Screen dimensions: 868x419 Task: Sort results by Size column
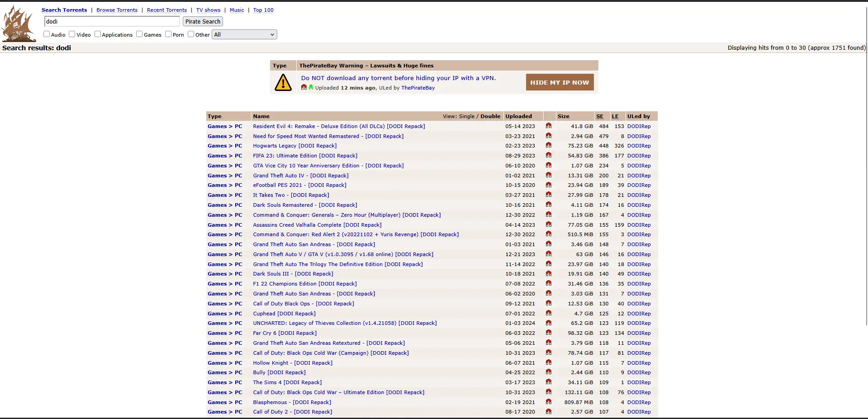pos(563,116)
